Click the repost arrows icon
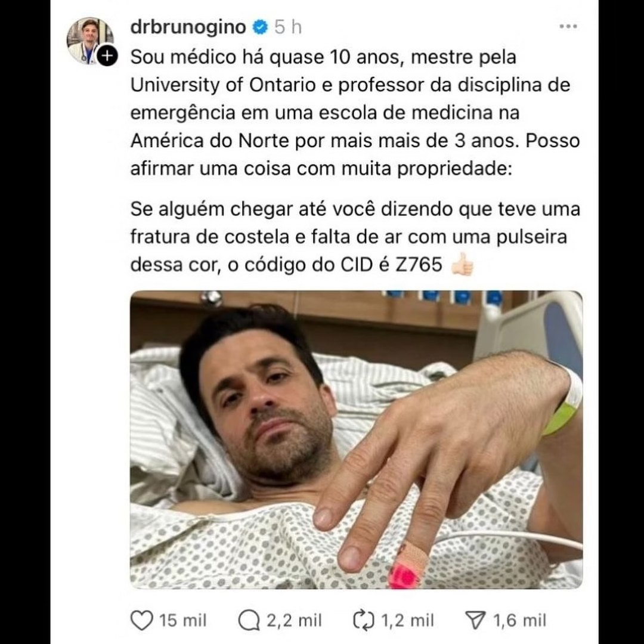 [x=364, y=620]
